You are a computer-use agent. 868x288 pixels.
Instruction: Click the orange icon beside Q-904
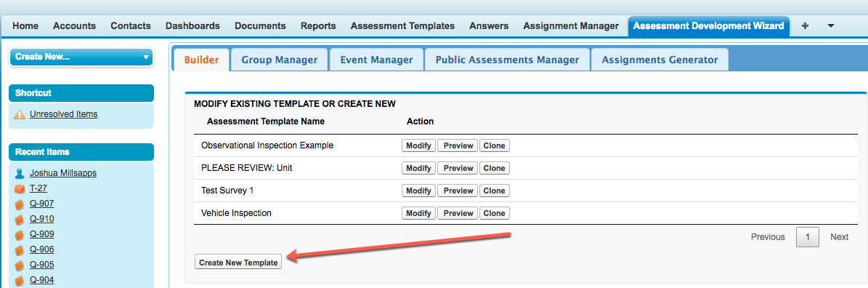pyautogui.click(x=20, y=280)
